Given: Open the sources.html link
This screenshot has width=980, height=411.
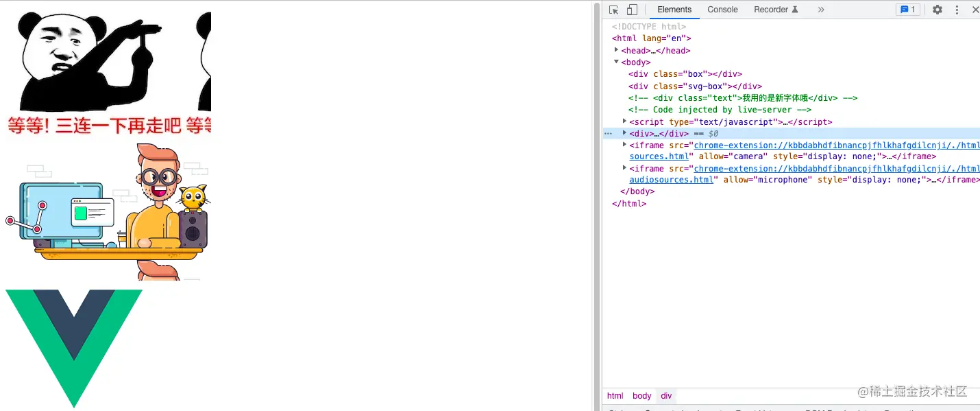Looking at the screenshot, I should pos(659,156).
